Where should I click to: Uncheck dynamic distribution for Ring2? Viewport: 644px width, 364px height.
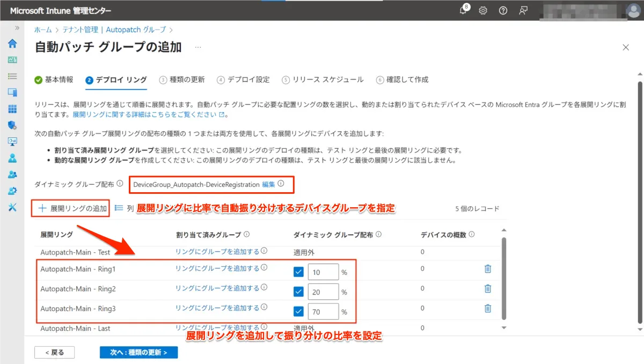[x=299, y=292]
